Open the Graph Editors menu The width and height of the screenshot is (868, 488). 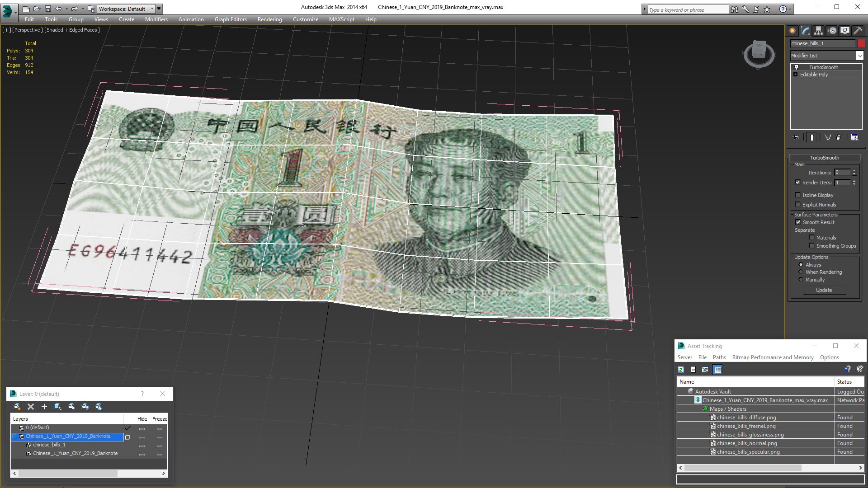pos(231,19)
